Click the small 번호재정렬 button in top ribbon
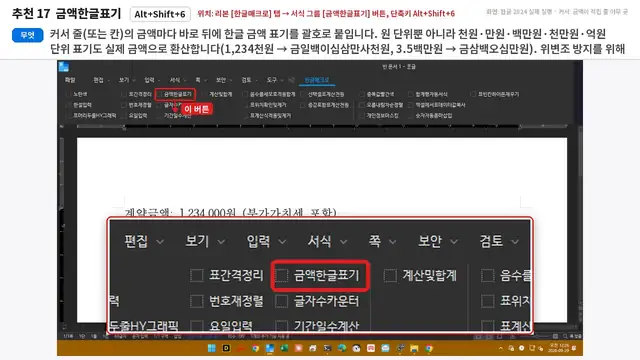The width and height of the screenshot is (640, 360). pos(137,105)
